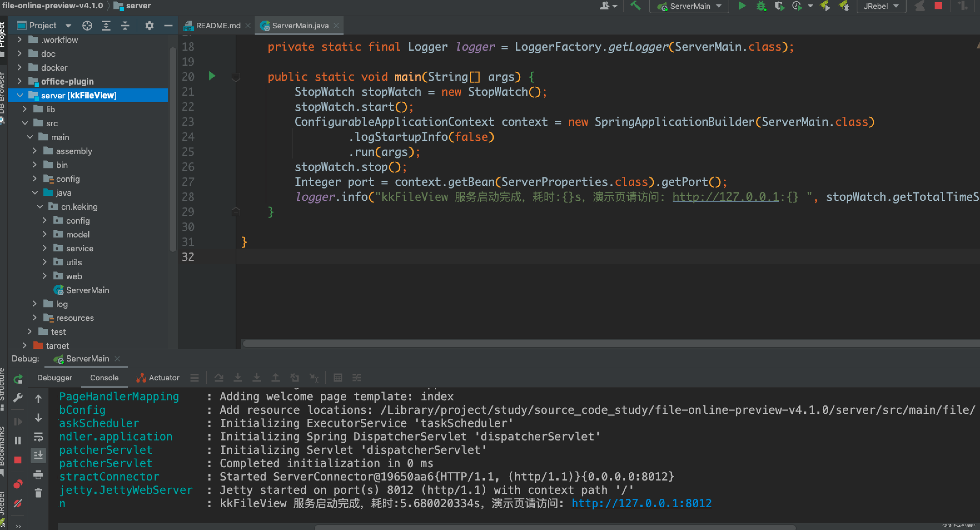Image resolution: width=980 pixels, height=530 pixels.
Task: Switch to README.md editor tab
Action: pos(218,26)
